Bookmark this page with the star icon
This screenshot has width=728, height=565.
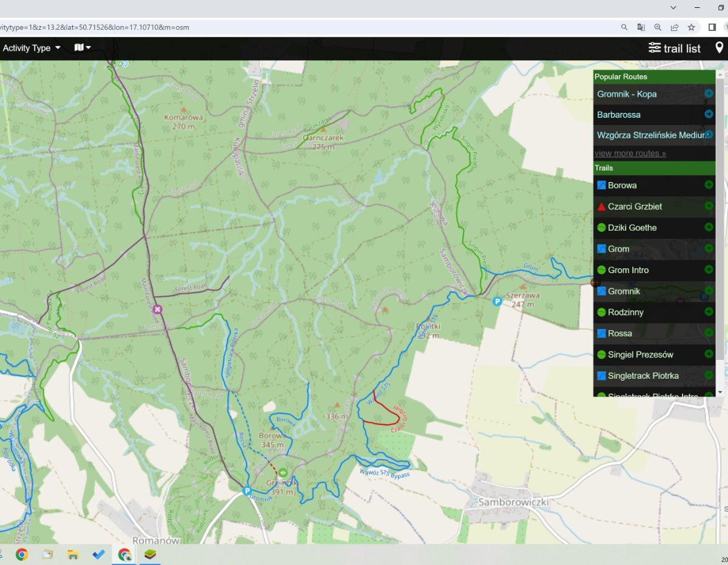(691, 27)
